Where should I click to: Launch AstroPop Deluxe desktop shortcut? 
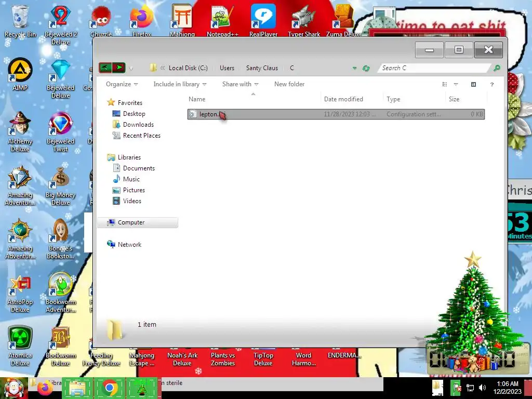tap(20, 292)
